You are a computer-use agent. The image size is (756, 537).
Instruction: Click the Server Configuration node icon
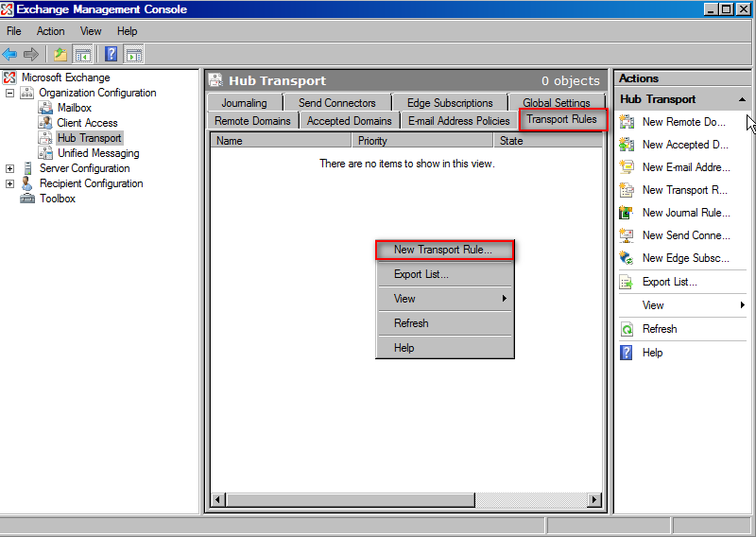pyautogui.click(x=27, y=168)
